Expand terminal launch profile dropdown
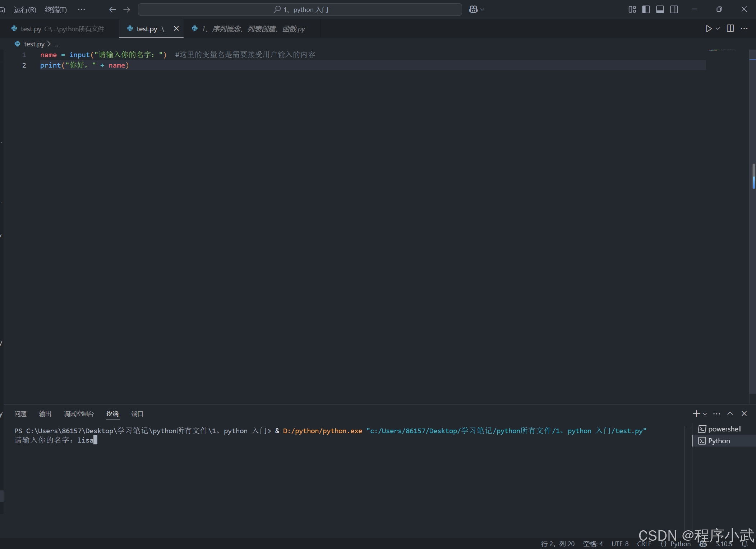The image size is (756, 549). tap(705, 414)
